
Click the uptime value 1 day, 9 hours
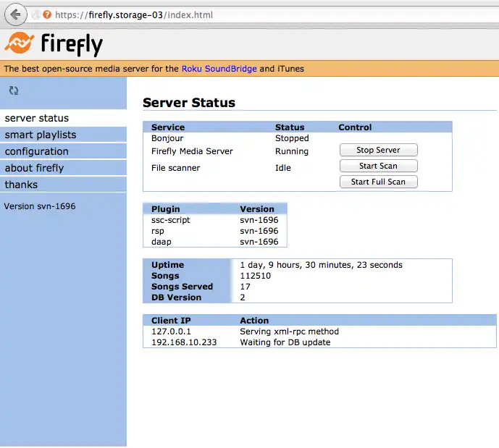pyautogui.click(x=321, y=265)
